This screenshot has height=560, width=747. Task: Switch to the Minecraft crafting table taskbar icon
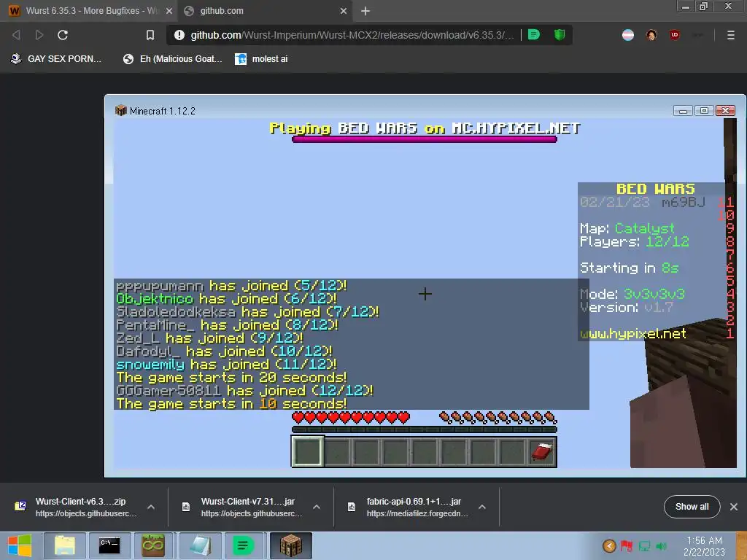tap(290, 545)
